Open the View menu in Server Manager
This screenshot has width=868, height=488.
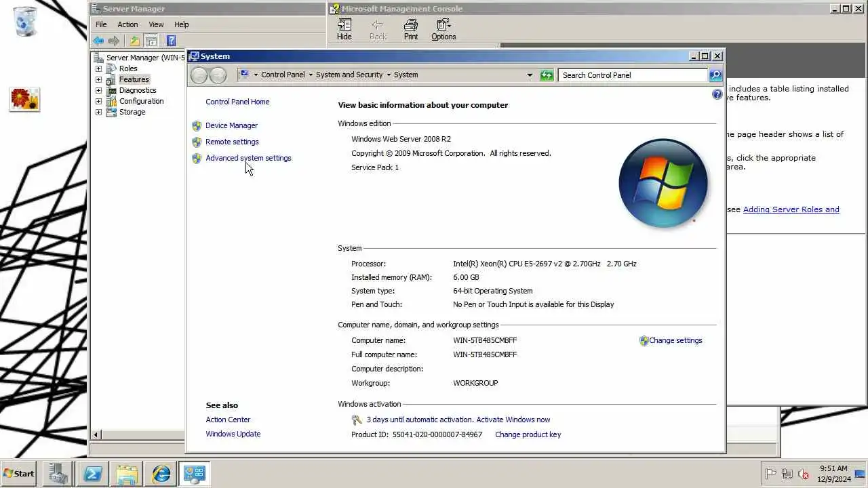(x=156, y=24)
